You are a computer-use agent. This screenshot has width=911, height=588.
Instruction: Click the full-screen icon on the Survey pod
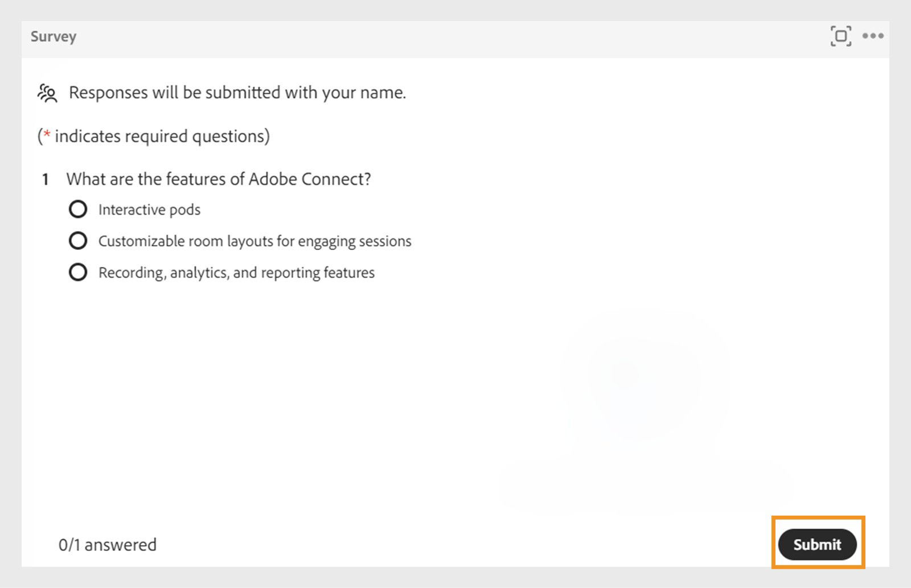tap(842, 35)
